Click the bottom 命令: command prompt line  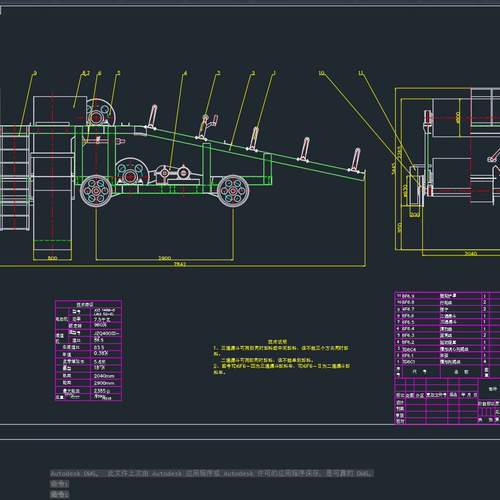pyautogui.click(x=59, y=494)
